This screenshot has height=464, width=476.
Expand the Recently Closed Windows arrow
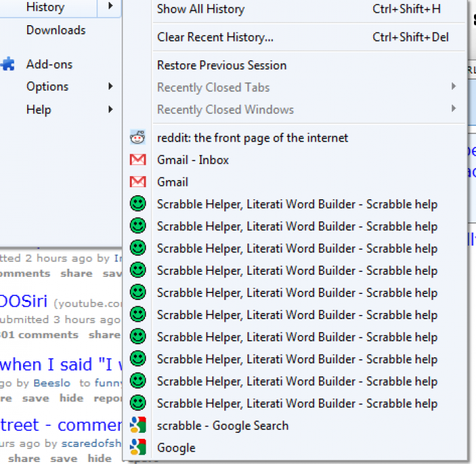[453, 109]
